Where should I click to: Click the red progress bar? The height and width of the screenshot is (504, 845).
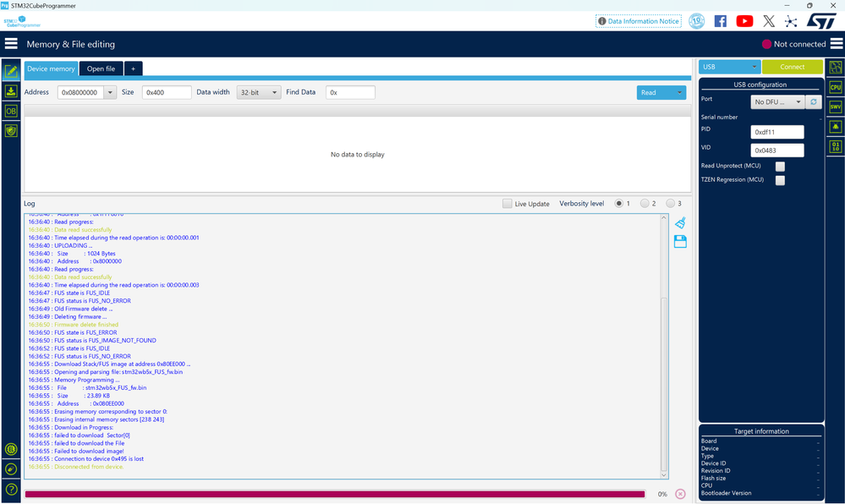point(335,494)
